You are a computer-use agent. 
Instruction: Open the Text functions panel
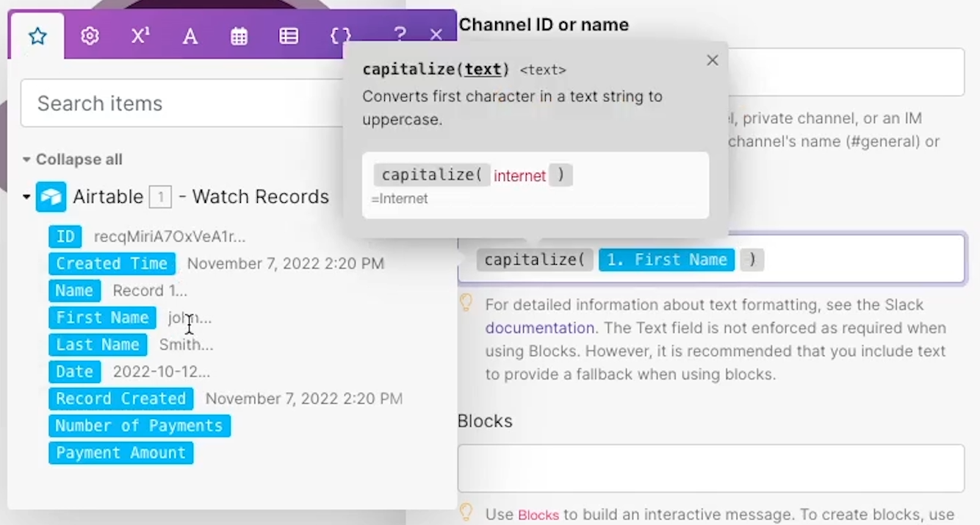tap(190, 35)
